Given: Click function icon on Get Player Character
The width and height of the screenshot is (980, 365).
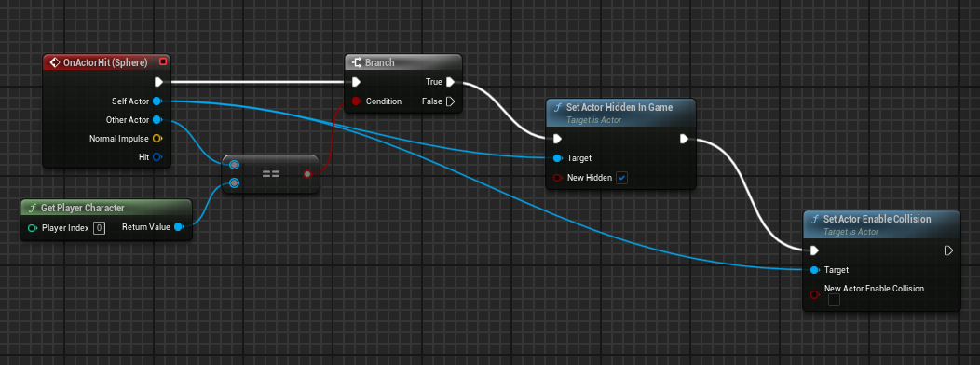Looking at the screenshot, I should [x=33, y=208].
